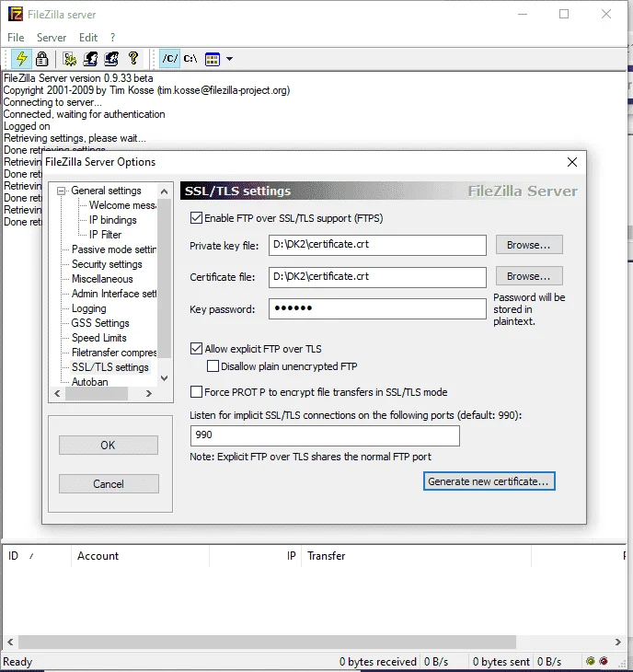
Task: Select IP bindings tree item
Action: point(112,220)
